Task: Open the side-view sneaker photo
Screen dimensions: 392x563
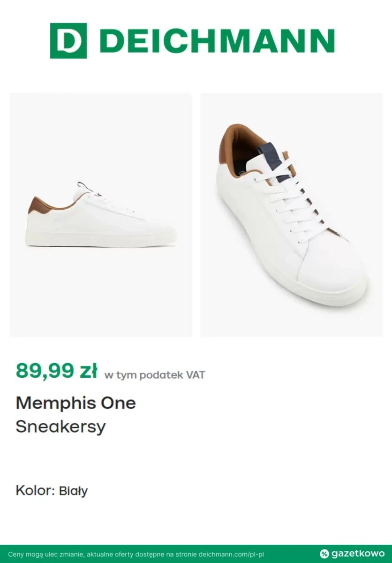Action: (x=101, y=215)
